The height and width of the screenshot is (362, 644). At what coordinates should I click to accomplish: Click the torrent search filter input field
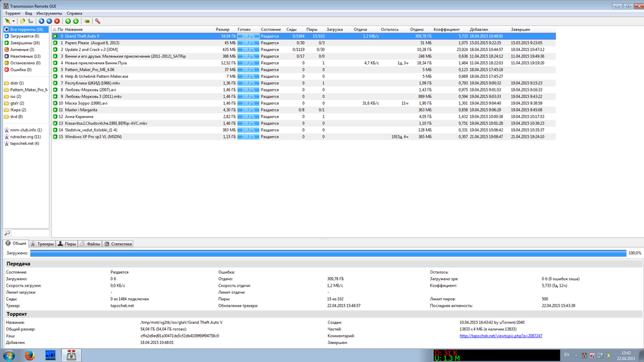pyautogui.click(x=30, y=233)
